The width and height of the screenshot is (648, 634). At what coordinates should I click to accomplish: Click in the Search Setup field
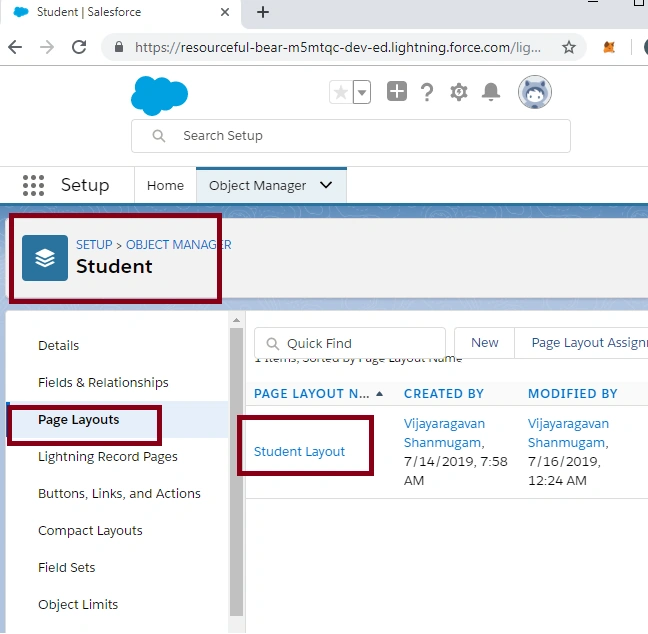351,136
